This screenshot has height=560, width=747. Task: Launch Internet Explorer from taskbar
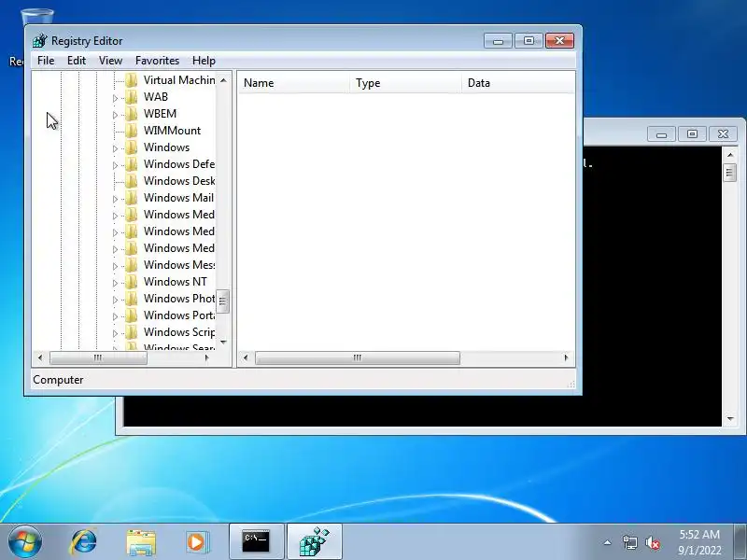click(x=83, y=542)
